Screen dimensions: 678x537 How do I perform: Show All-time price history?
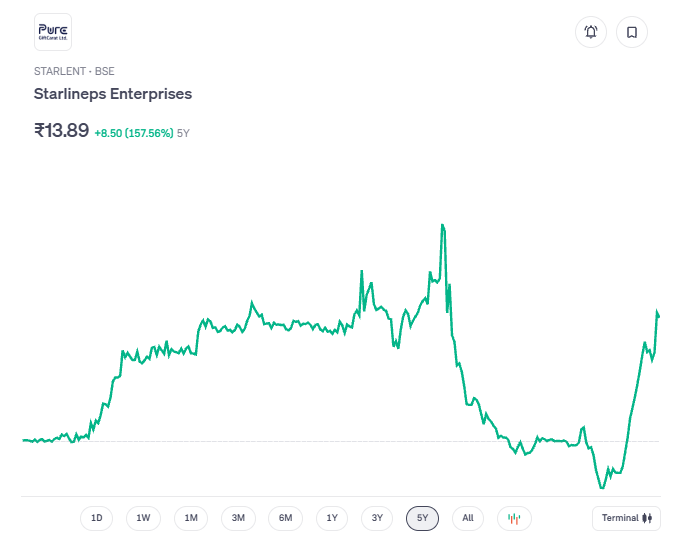(468, 518)
